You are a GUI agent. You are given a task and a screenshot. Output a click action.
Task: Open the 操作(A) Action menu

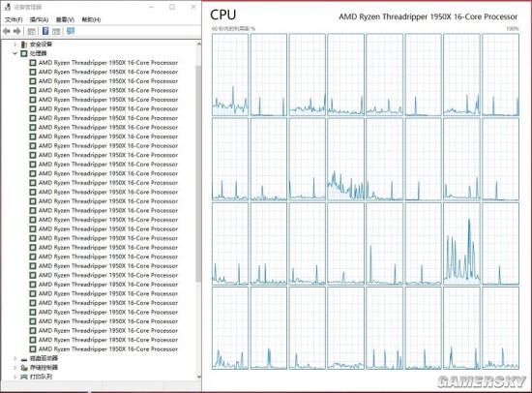coord(39,19)
